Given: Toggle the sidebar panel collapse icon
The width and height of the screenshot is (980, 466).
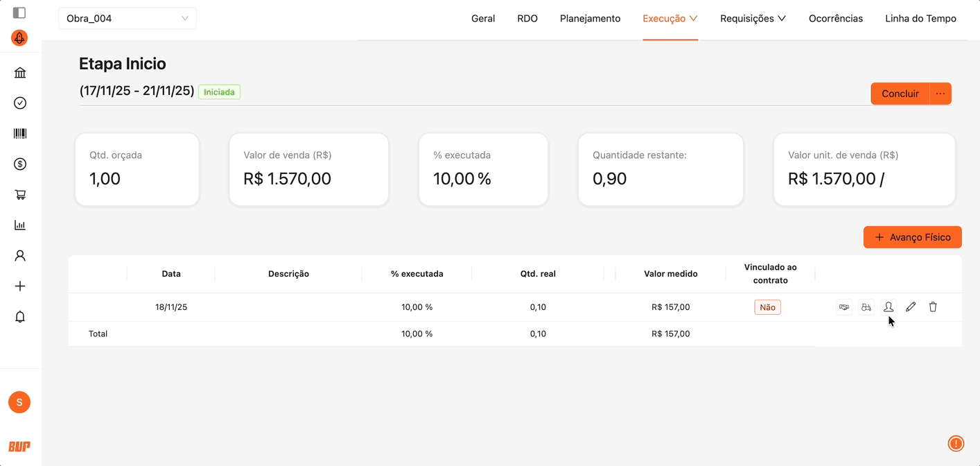Looking at the screenshot, I should (19, 12).
